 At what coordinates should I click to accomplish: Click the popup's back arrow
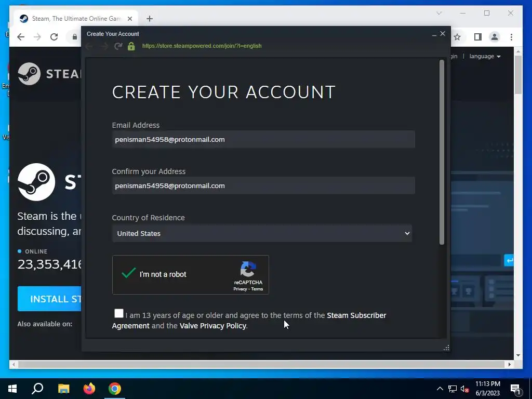(89, 46)
